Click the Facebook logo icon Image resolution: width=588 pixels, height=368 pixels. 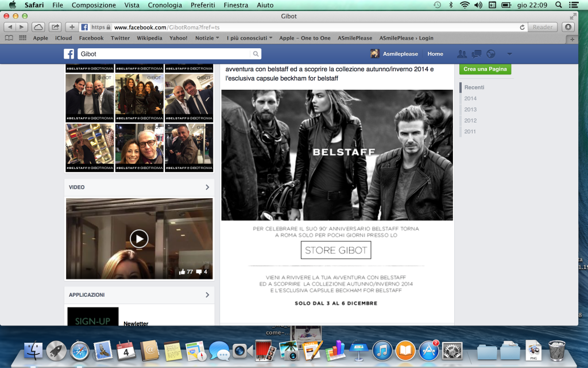pos(69,54)
